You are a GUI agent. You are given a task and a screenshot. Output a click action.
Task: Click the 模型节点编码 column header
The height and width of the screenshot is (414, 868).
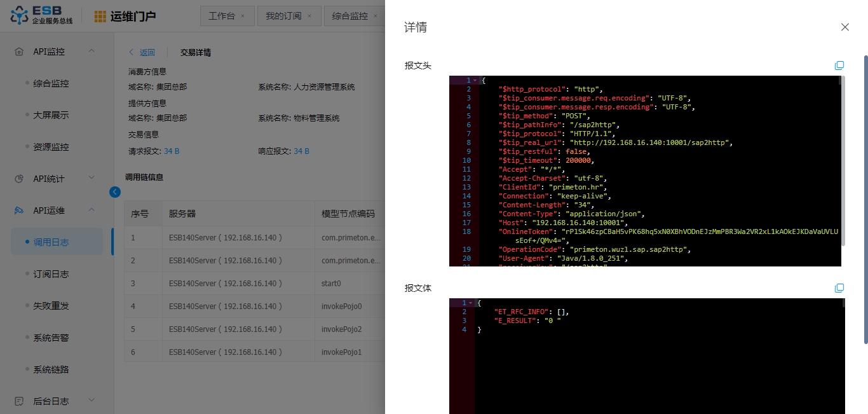click(348, 214)
